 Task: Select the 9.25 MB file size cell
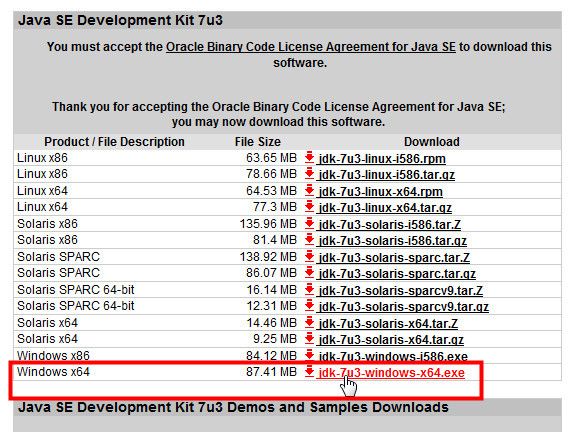coord(275,339)
